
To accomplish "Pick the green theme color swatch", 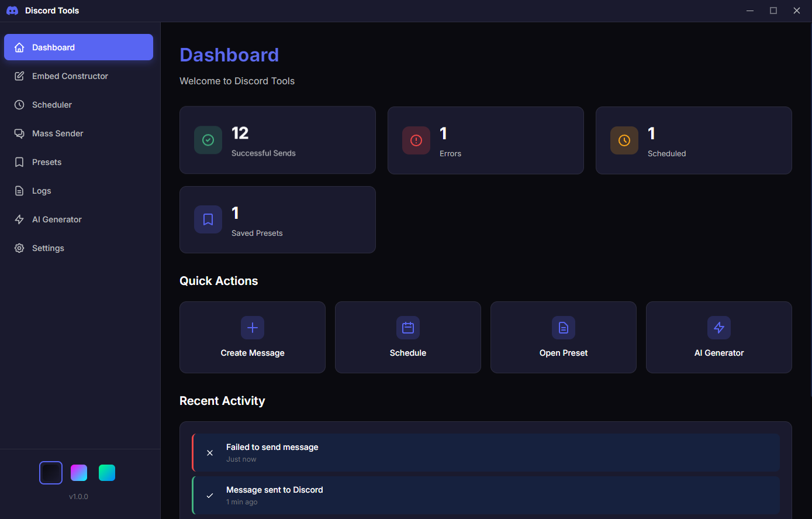I will (107, 473).
